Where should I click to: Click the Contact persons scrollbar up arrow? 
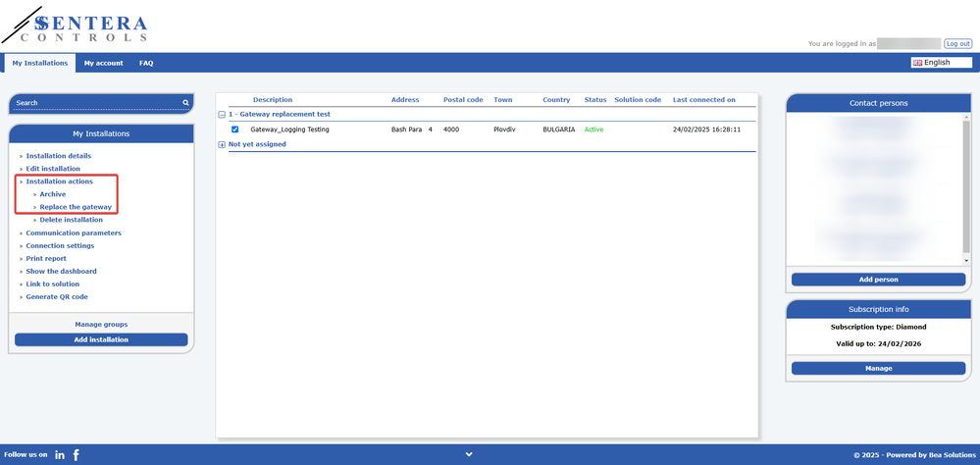tap(966, 118)
